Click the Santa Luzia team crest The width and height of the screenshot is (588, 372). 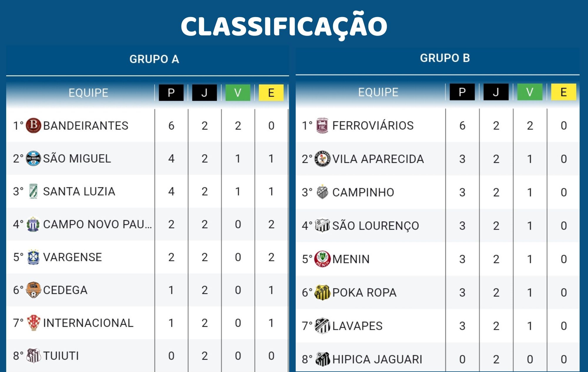33,191
